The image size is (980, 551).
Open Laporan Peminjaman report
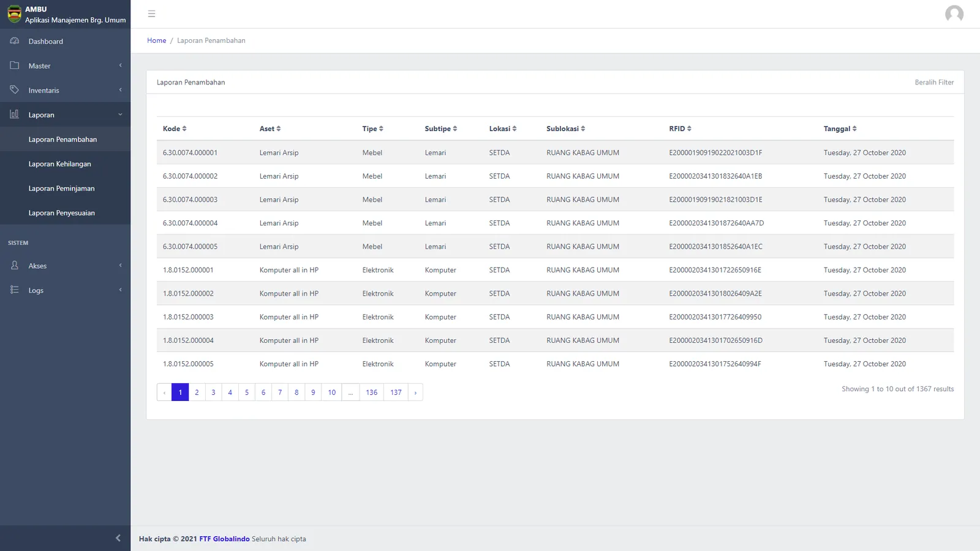[x=65, y=188]
